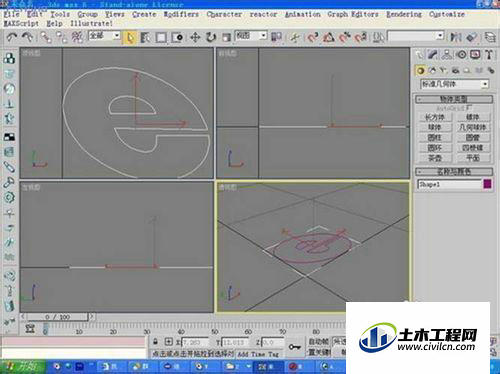Screen dimensions: 500x374
Task: Toggle the selection lock padlock
Action: click(155, 342)
